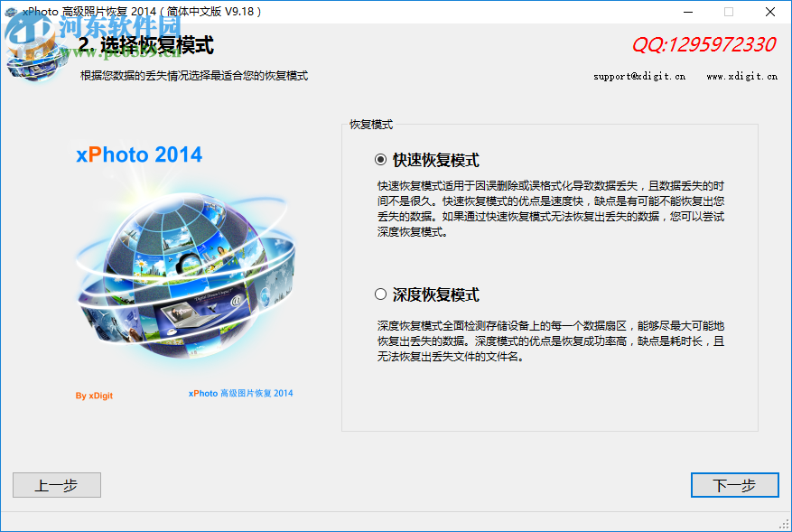Click the 深度恢复模式 description paragraph
The height and width of the screenshot is (532, 792).
tap(551, 341)
